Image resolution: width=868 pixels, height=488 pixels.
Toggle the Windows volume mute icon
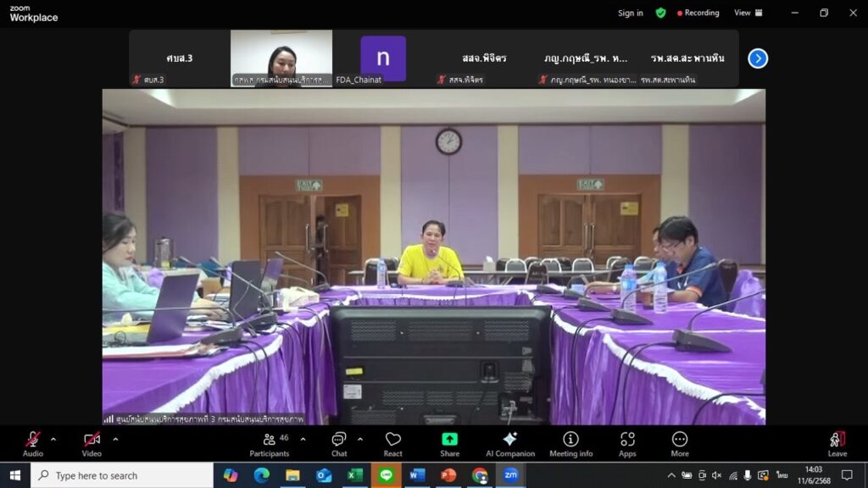(717, 475)
